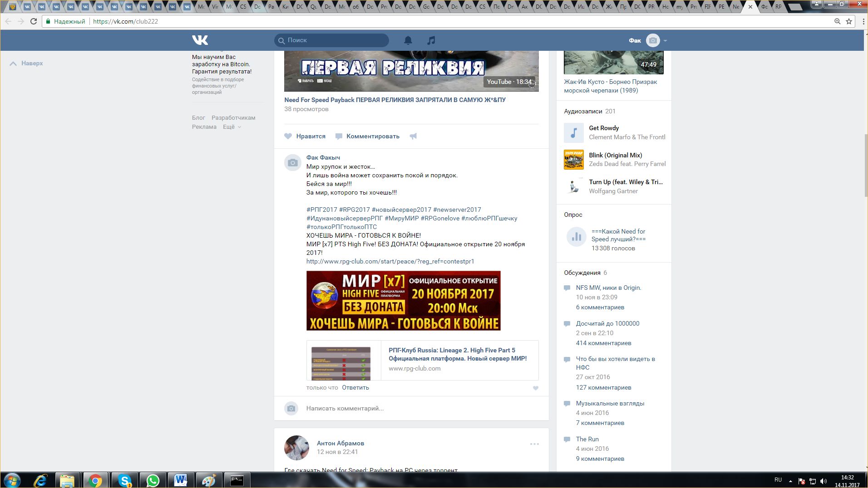Viewport: 868px width, 488px height.
Task: Open Skype from the taskbar
Action: click(x=124, y=480)
